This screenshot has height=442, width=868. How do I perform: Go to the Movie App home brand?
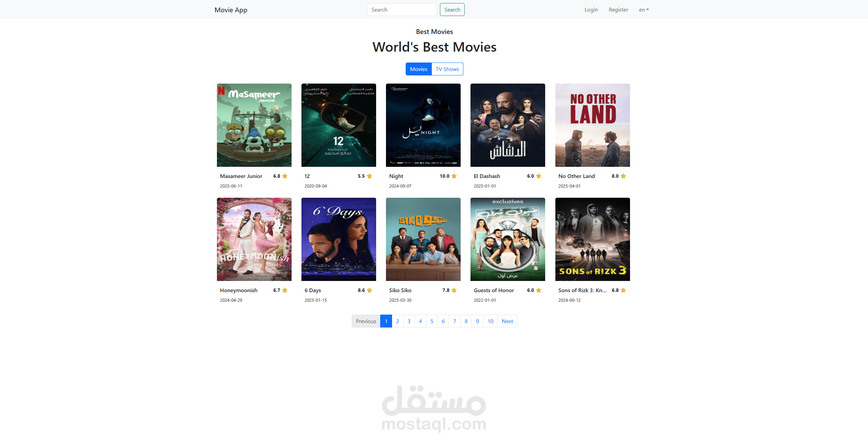click(231, 10)
